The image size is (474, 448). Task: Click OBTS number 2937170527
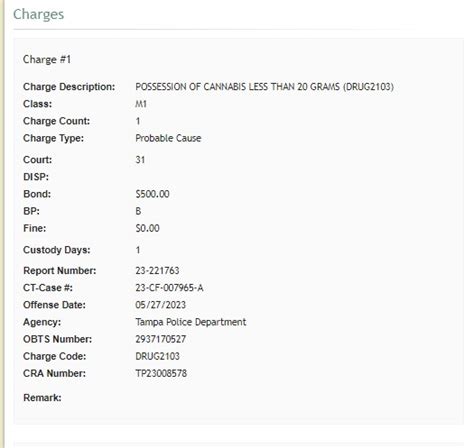[160, 339]
